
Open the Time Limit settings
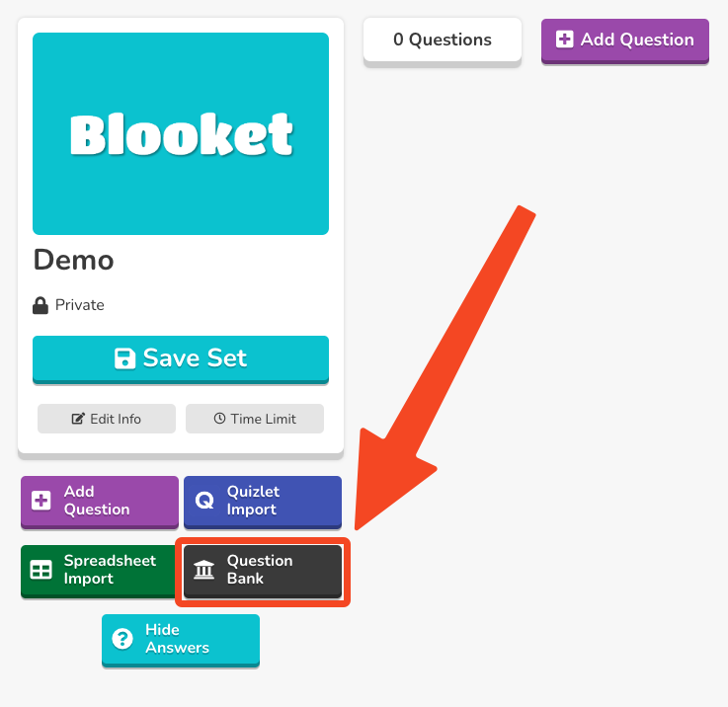click(x=255, y=419)
